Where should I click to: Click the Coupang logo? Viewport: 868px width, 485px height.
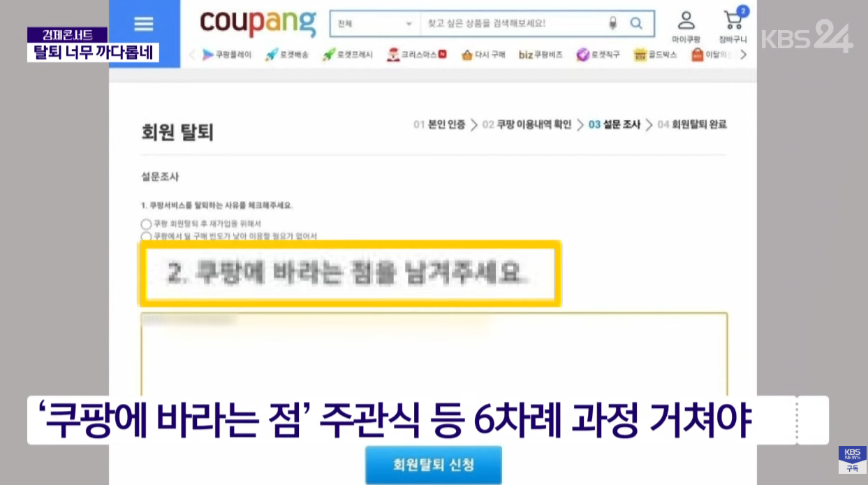[258, 22]
